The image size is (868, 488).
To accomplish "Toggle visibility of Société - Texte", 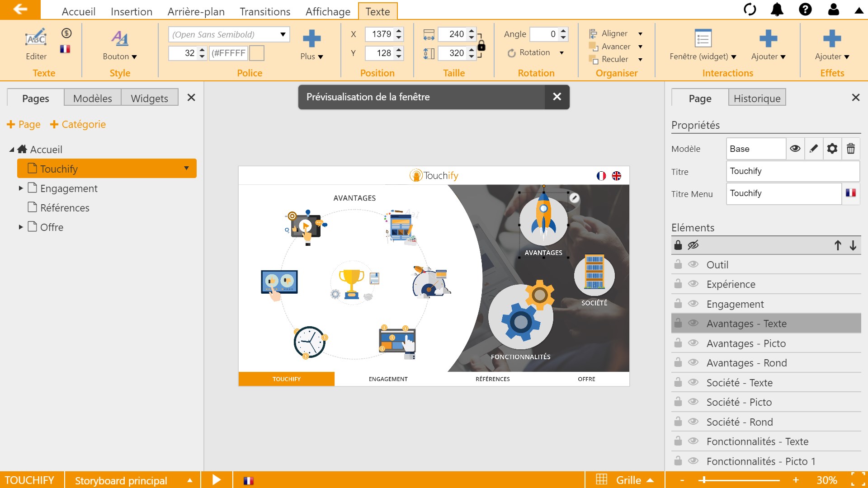I will click(693, 382).
